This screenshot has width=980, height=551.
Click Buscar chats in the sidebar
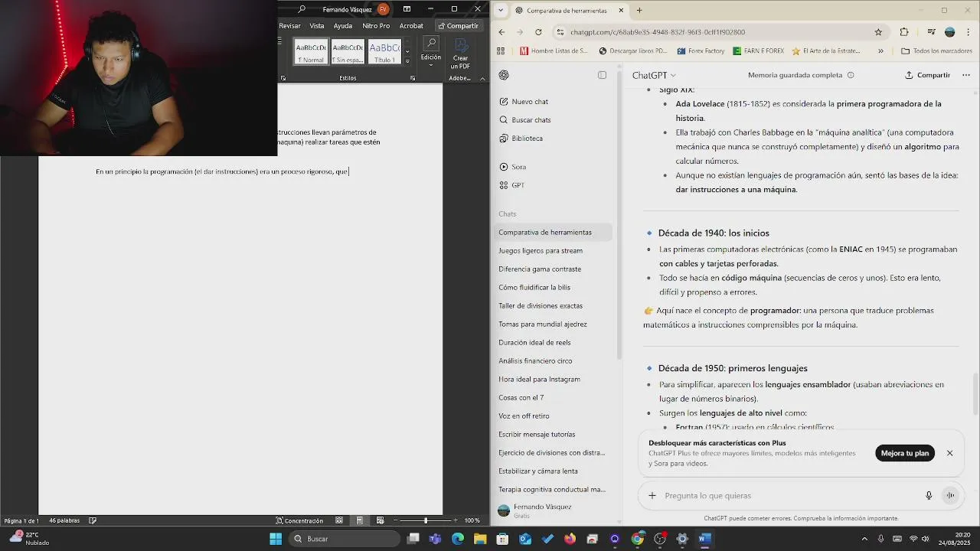[x=525, y=120]
